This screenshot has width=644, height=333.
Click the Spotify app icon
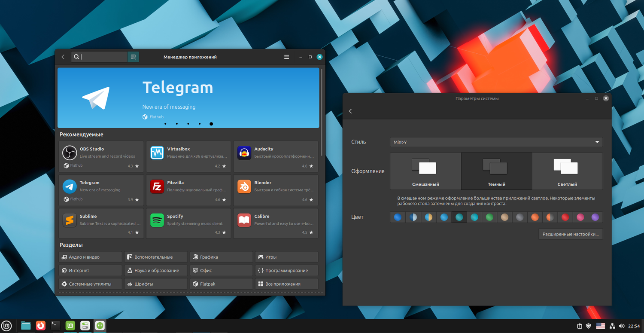coord(157,220)
